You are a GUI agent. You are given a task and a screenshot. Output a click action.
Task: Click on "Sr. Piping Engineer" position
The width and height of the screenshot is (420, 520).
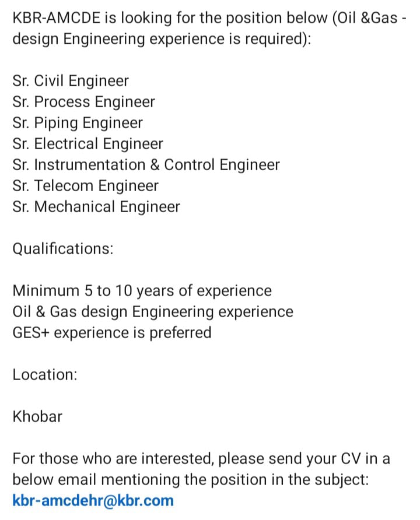[x=77, y=123]
